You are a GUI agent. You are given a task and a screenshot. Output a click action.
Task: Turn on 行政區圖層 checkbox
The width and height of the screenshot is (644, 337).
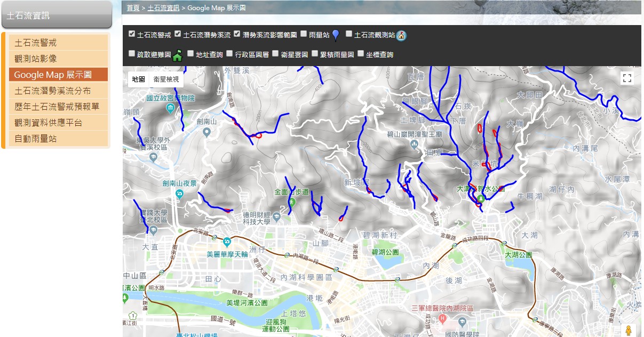(x=229, y=53)
